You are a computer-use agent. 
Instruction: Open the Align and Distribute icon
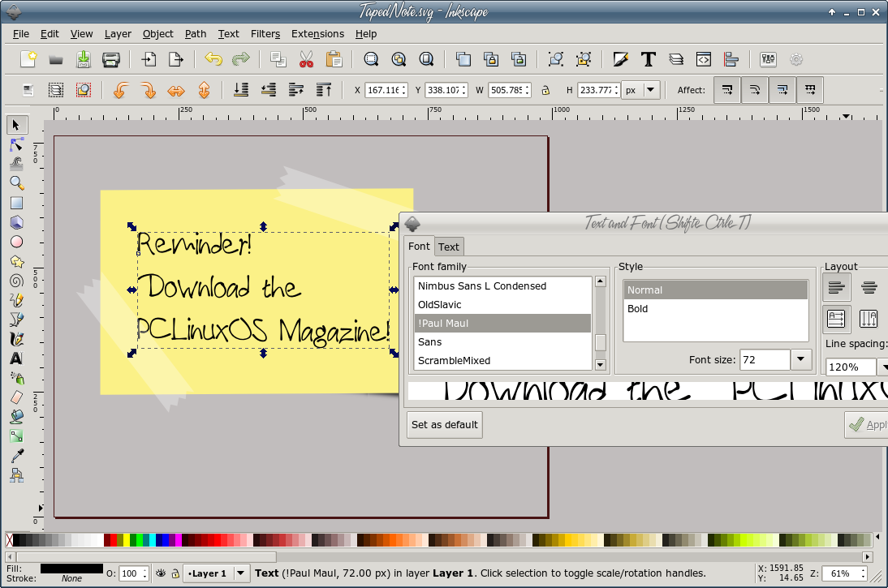(731, 59)
